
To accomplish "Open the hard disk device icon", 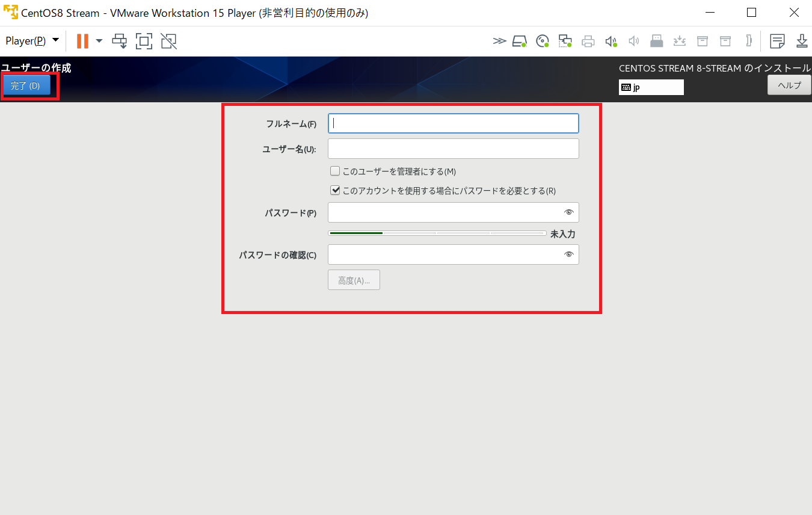I will (x=520, y=41).
